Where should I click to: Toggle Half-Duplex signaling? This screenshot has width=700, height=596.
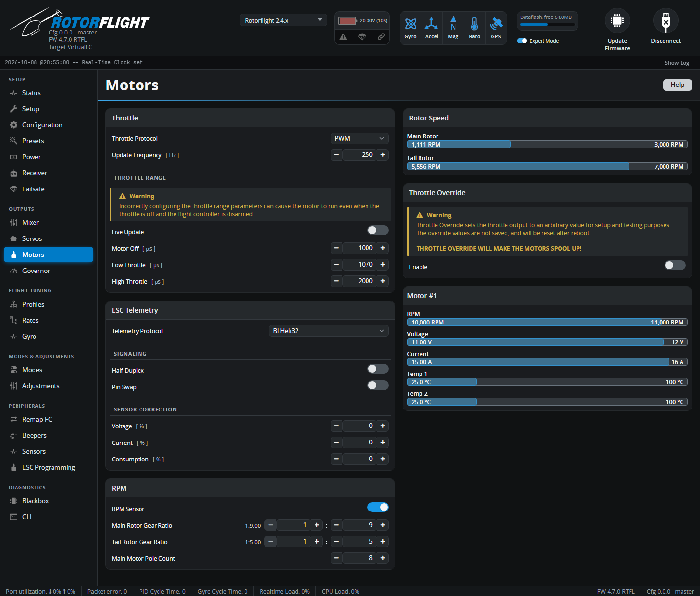coord(378,369)
